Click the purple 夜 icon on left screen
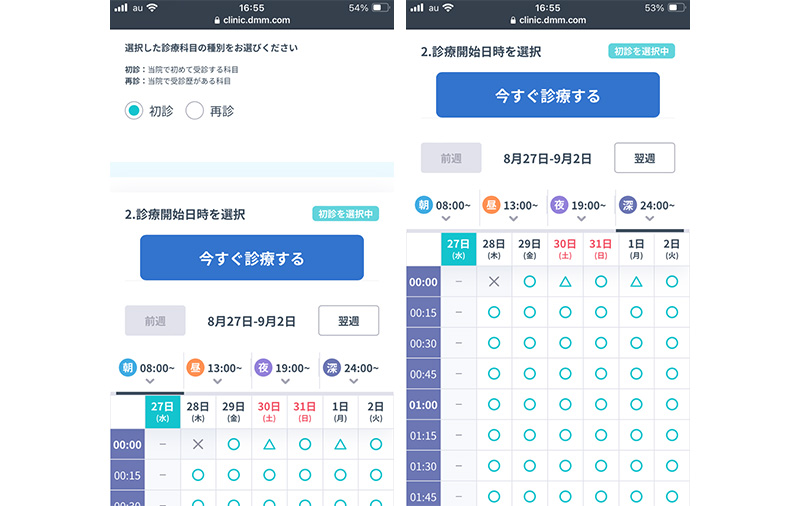Image resolution: width=800 pixels, height=506 pixels. [x=262, y=368]
